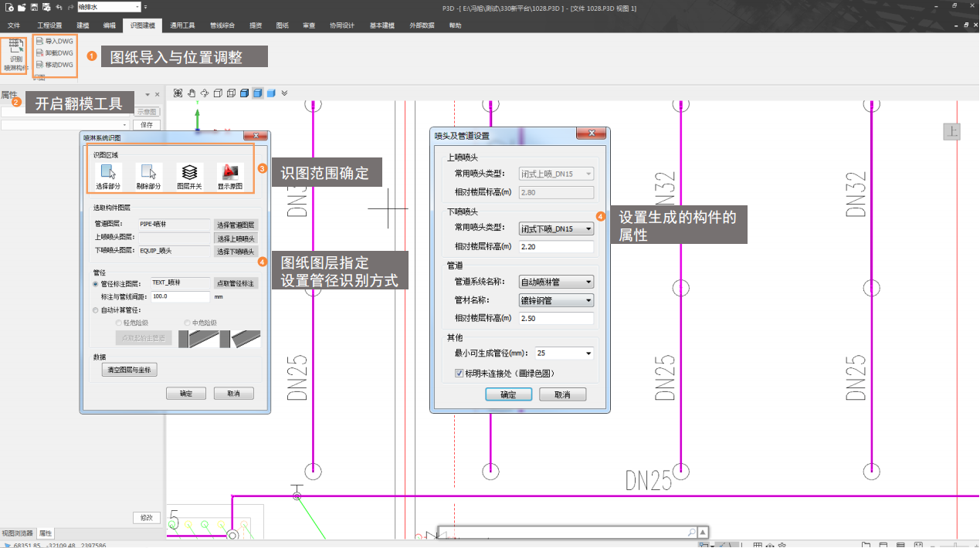Click the 剔除部分 exclude tool
The height and width of the screenshot is (548, 980).
pos(149,176)
